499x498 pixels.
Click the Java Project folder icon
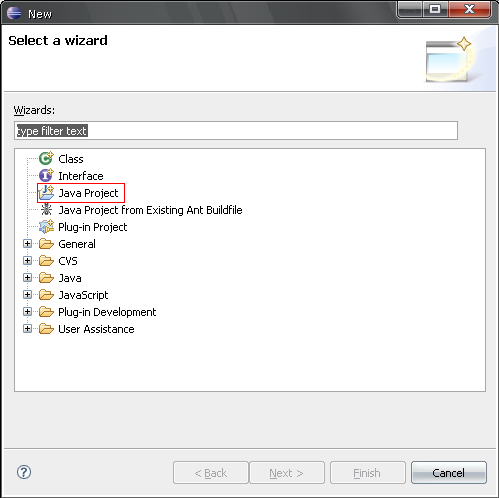coord(46,193)
